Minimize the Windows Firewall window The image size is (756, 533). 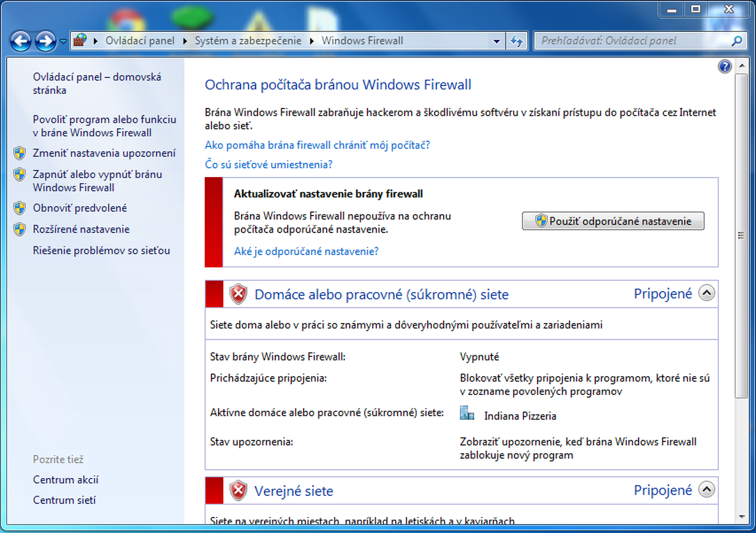(x=672, y=8)
